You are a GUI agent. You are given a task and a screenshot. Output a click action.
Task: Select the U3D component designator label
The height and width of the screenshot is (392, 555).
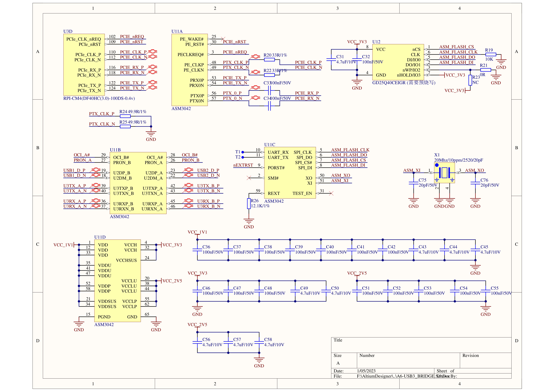[x=68, y=31]
